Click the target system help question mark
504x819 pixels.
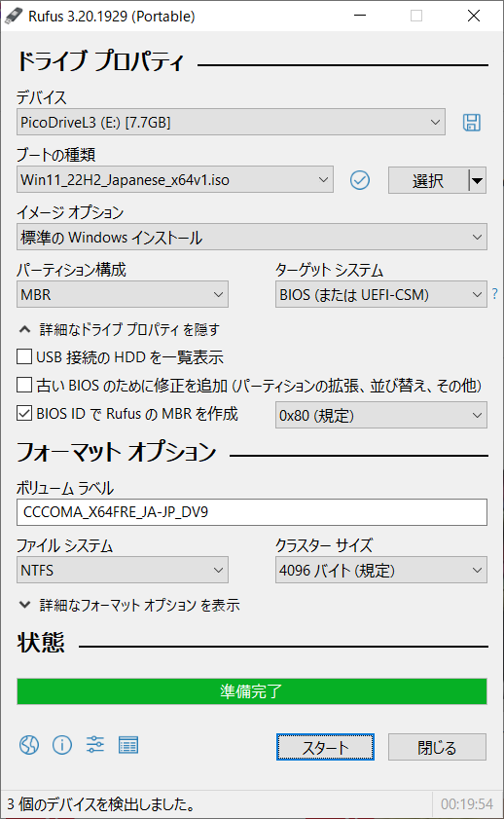(494, 294)
